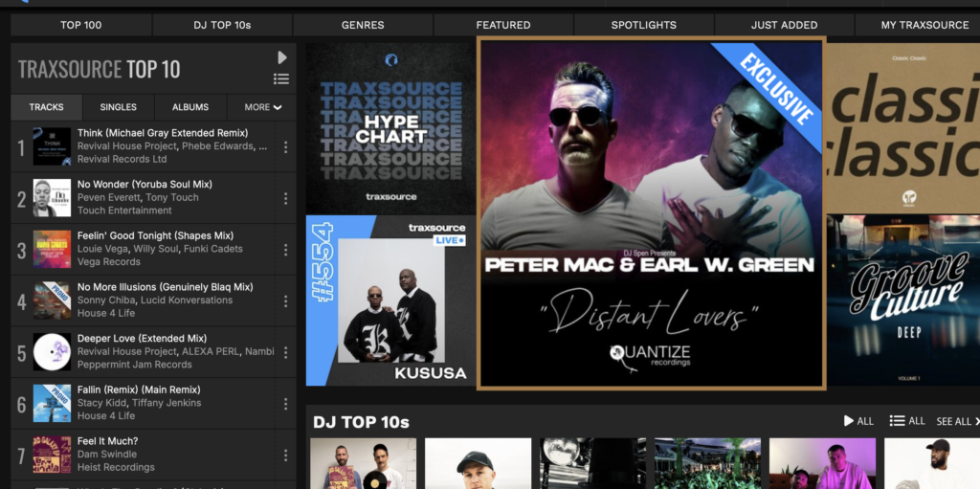Open the Peven Everett artist link
The width and height of the screenshot is (980, 489).
[108, 198]
